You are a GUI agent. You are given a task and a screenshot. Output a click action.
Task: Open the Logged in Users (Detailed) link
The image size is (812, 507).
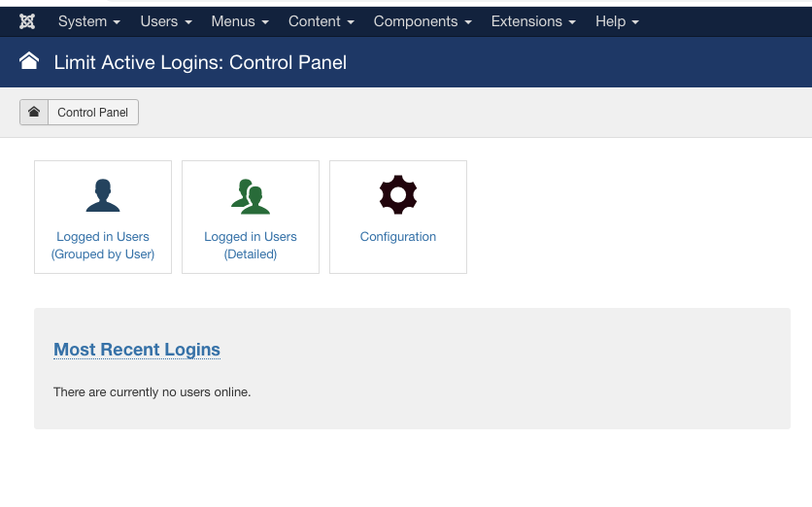pos(251,246)
